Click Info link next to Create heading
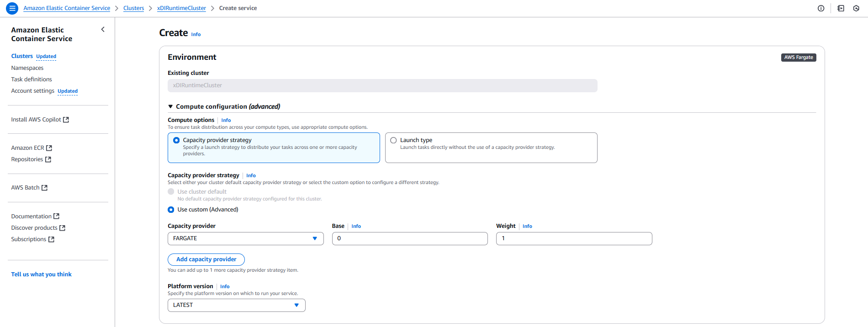The image size is (868, 327). 196,35
